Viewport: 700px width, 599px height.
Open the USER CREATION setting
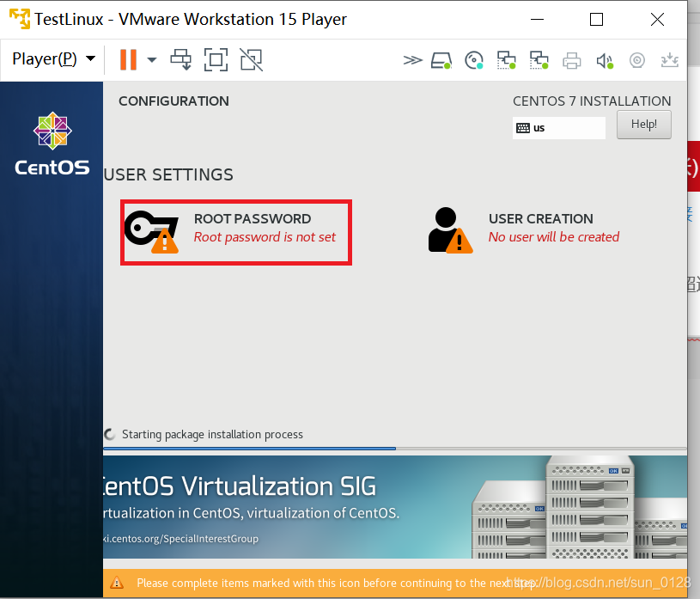click(x=524, y=231)
